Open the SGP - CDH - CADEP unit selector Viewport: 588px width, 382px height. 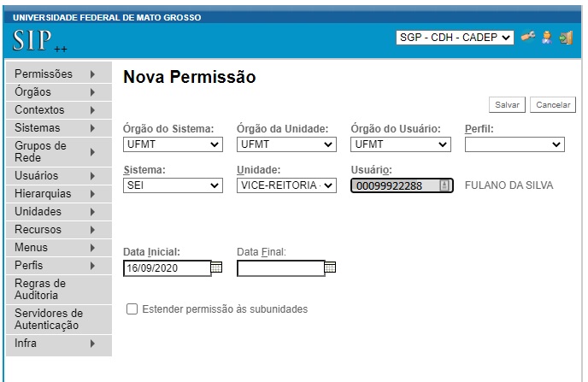point(455,38)
